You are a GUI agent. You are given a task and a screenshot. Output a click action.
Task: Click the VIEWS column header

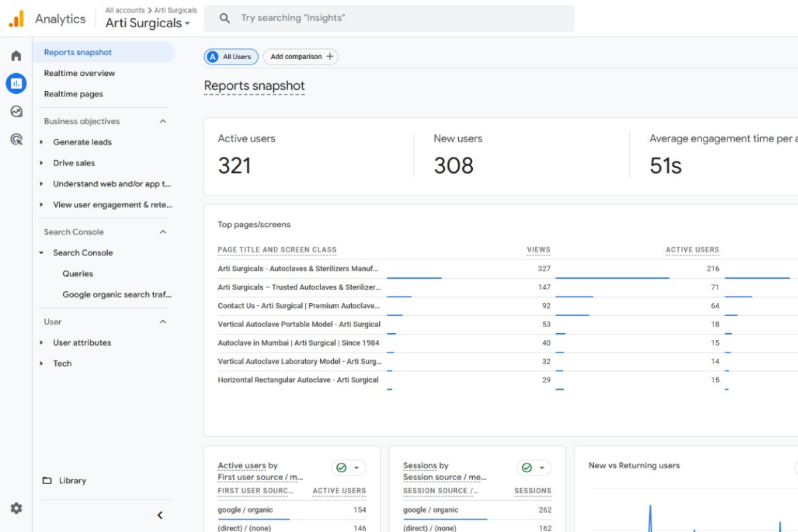[539, 250]
